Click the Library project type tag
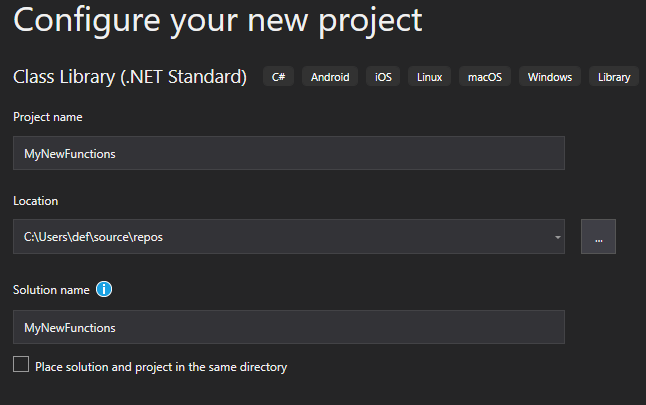This screenshot has height=405, width=646. click(614, 77)
